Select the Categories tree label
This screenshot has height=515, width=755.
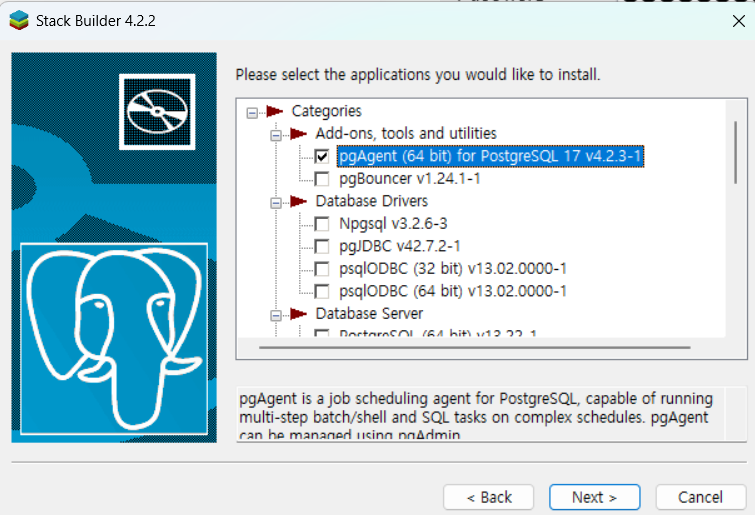pyautogui.click(x=326, y=111)
